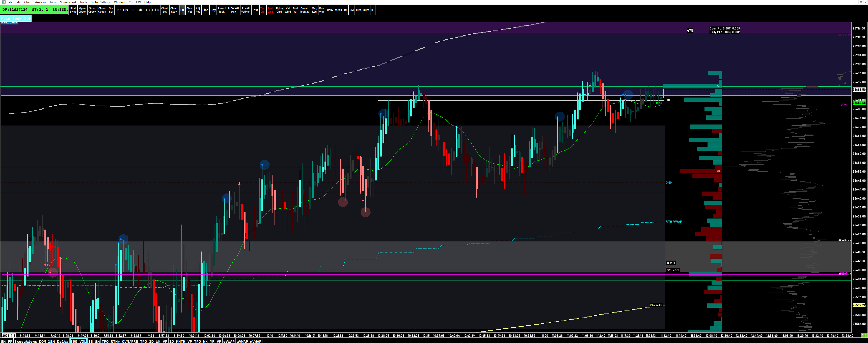This screenshot has height=343, width=868.
Task: Open the dVWAP chart tab
Action: (x=229, y=341)
